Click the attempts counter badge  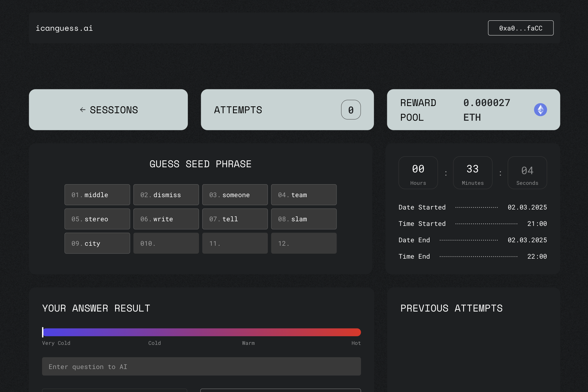(x=351, y=110)
